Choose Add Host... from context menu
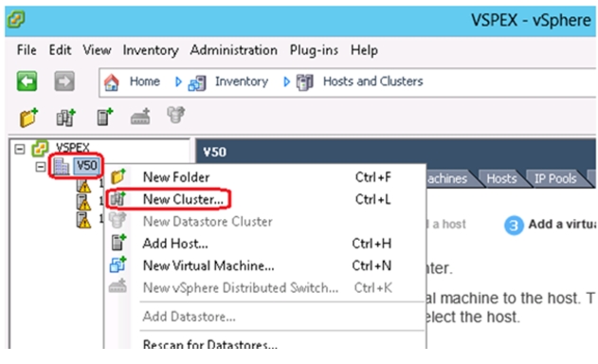The height and width of the screenshot is (364, 598). pos(265,244)
